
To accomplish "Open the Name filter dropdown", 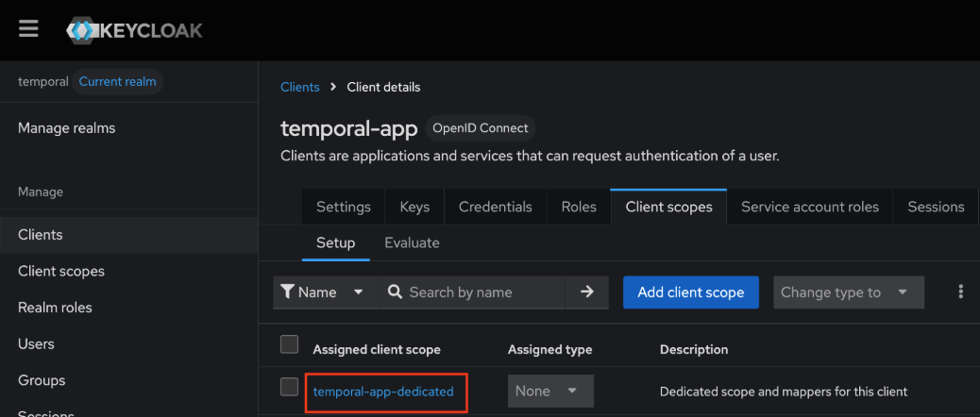I will pyautogui.click(x=327, y=292).
